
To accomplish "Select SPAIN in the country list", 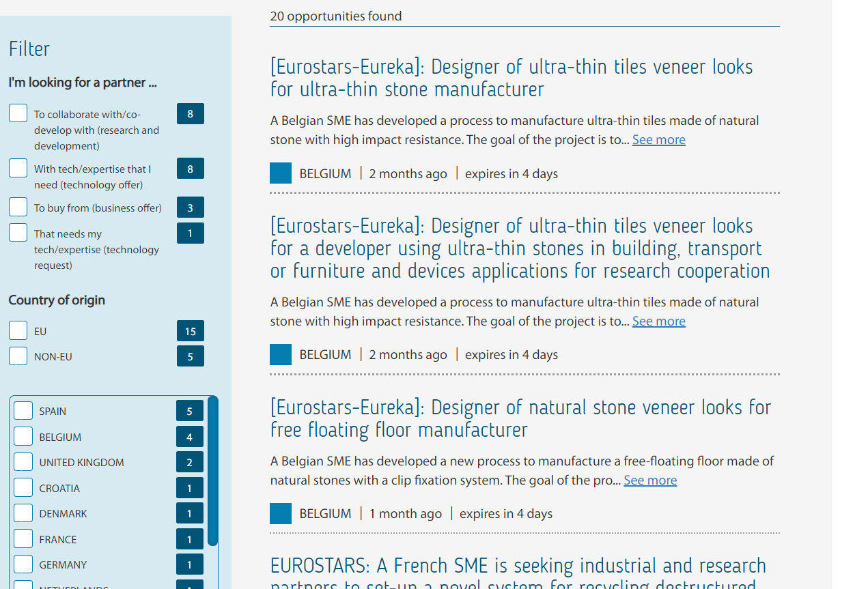I will (x=23, y=410).
